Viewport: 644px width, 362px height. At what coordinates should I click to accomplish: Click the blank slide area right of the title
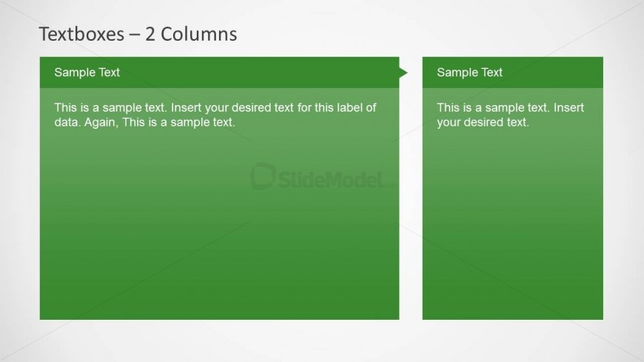[x=444, y=34]
